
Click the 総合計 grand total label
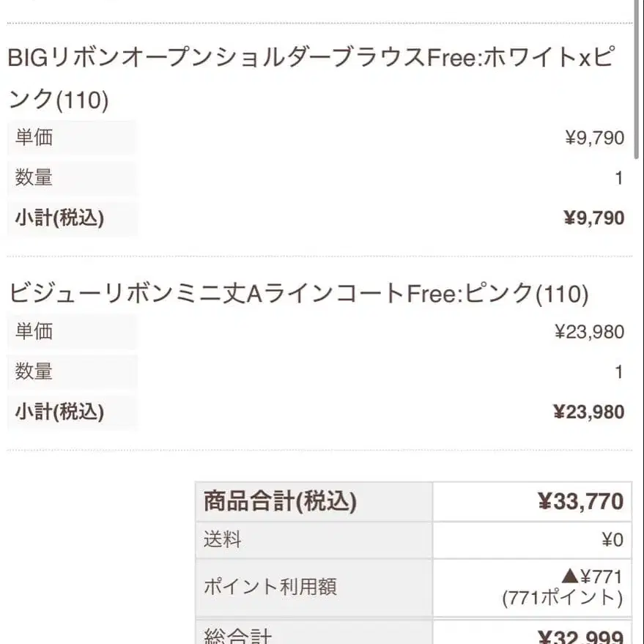pyautogui.click(x=237, y=636)
